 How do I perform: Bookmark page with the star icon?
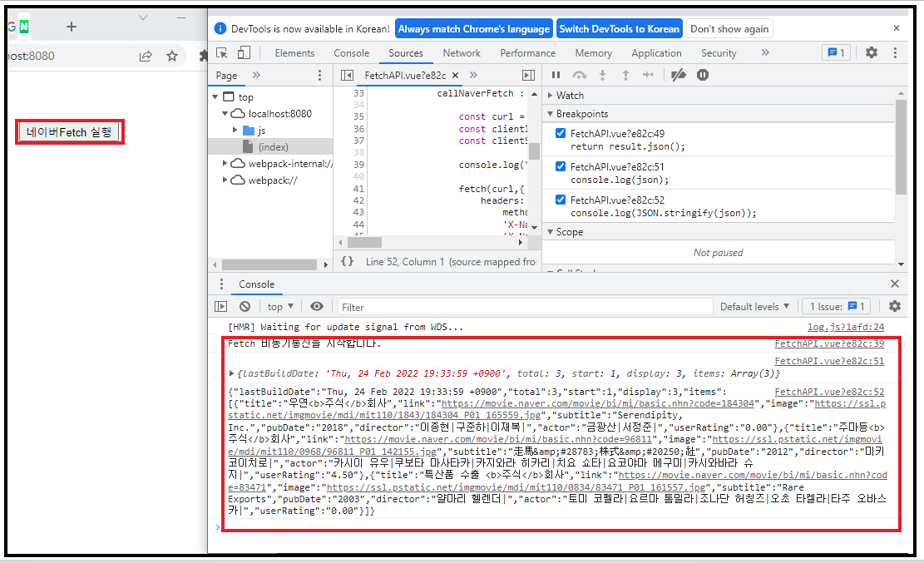pos(172,56)
